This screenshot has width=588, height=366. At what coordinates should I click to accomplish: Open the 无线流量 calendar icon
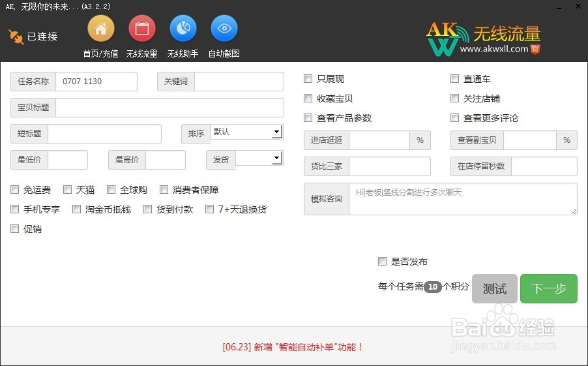pyautogui.click(x=142, y=29)
